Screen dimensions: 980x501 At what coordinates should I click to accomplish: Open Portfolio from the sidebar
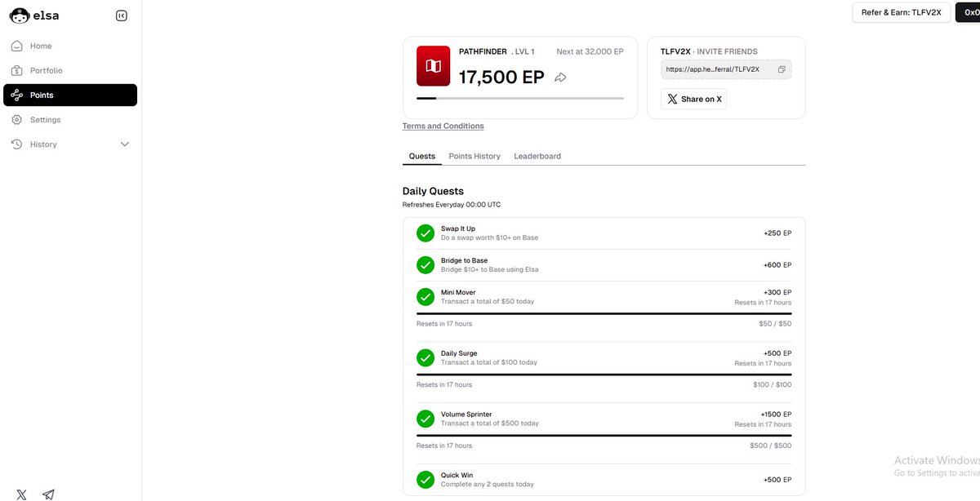click(x=70, y=70)
